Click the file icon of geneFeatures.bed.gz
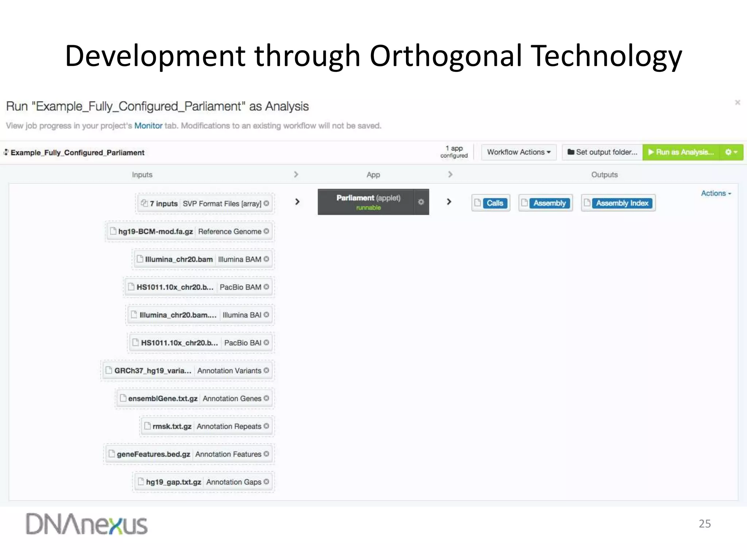Image resolution: width=747 pixels, height=560 pixels. (112, 454)
